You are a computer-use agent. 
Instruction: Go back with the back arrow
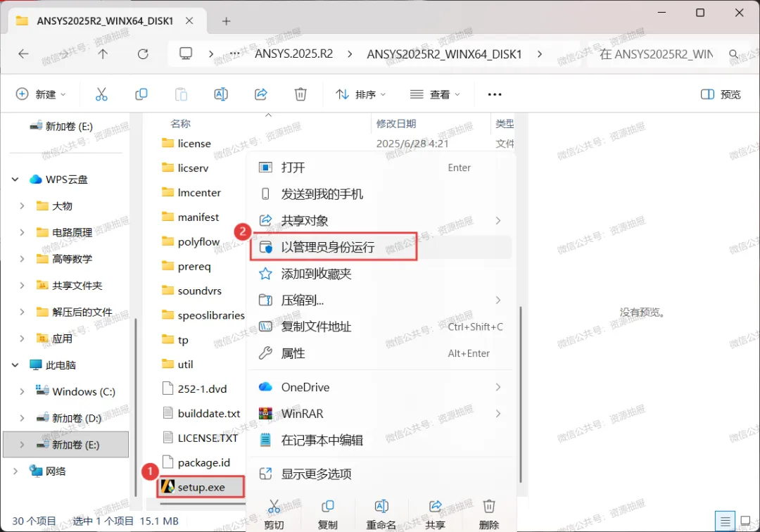[23, 53]
